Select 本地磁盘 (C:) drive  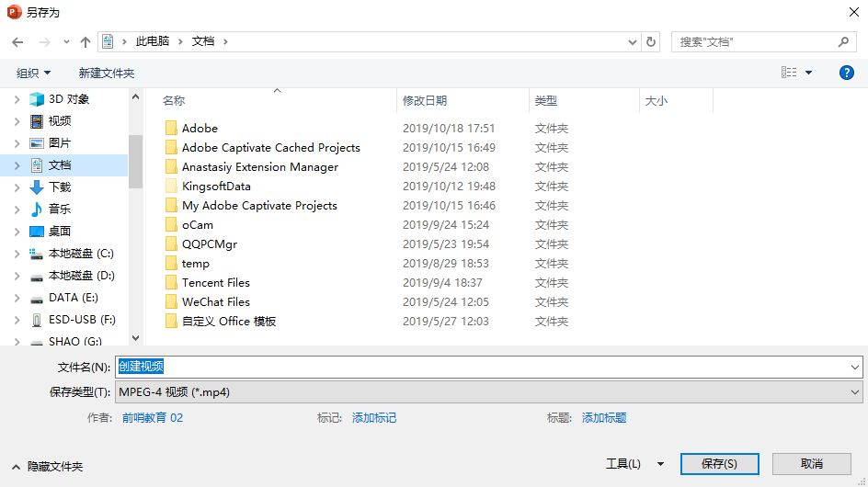pyautogui.click(x=81, y=254)
